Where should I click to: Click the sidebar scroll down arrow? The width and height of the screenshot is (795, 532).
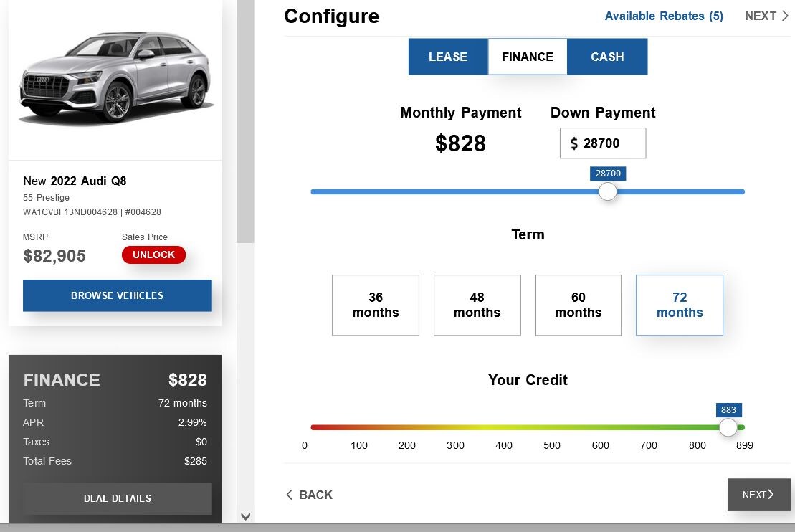(245, 516)
